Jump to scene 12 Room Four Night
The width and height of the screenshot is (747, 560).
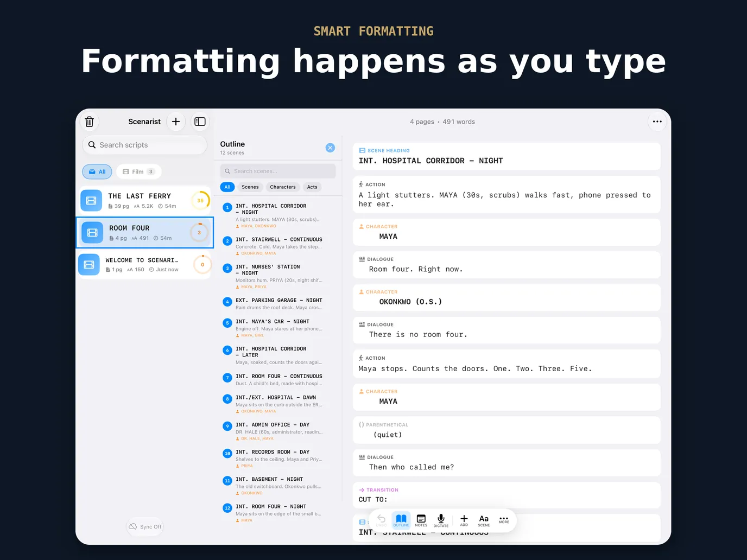tap(278, 513)
